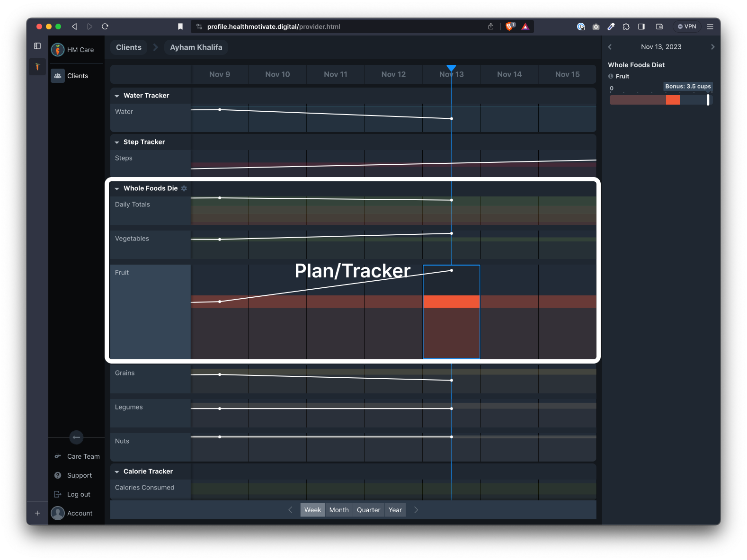The height and width of the screenshot is (560, 747).
Task: Click the Nov 9 data point on Water line
Action: tap(220, 110)
